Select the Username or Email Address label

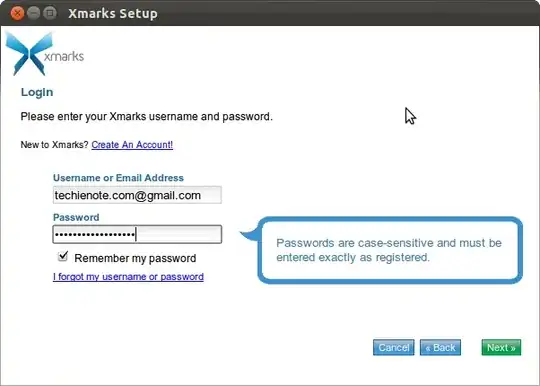click(x=118, y=178)
